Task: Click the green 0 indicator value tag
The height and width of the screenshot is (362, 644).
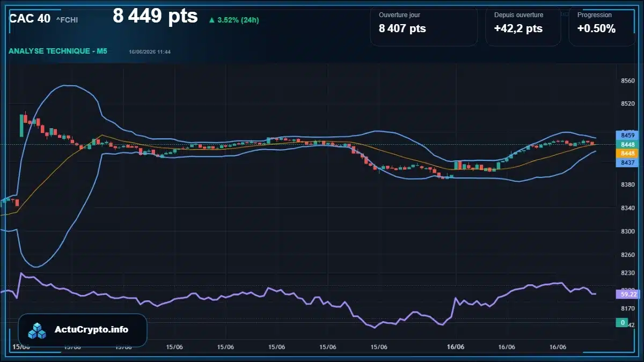Action: (623, 322)
